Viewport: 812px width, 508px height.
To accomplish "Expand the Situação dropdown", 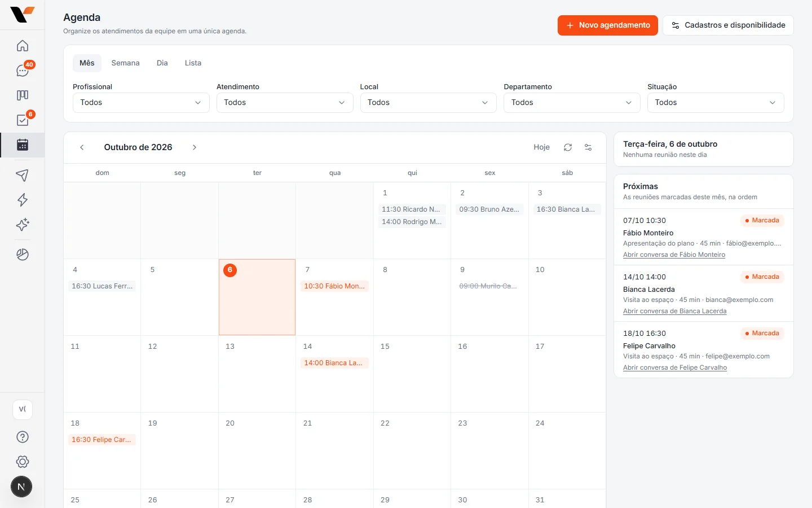I will [716, 103].
